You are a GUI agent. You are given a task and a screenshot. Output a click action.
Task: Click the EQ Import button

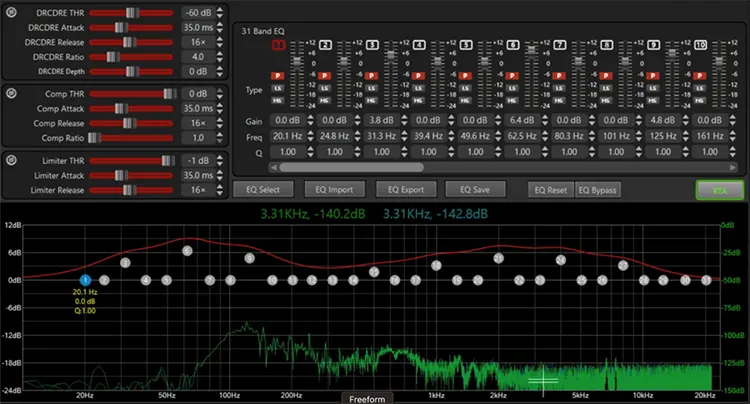tap(334, 189)
